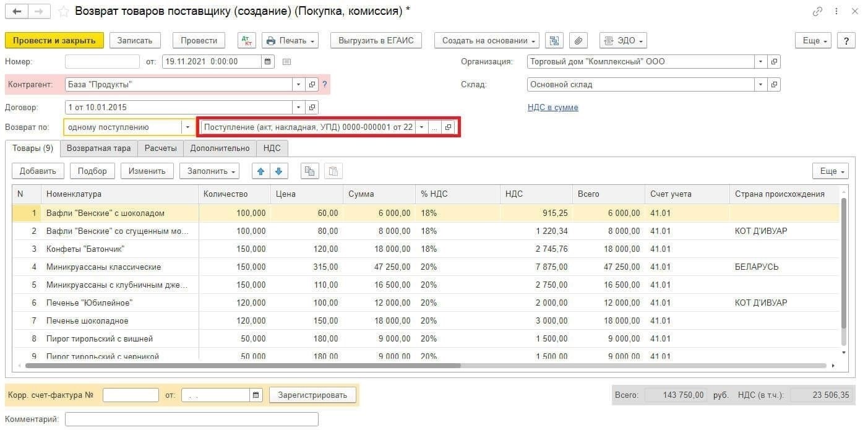Open the document structure icon next to Создать на основании

pos(554,41)
